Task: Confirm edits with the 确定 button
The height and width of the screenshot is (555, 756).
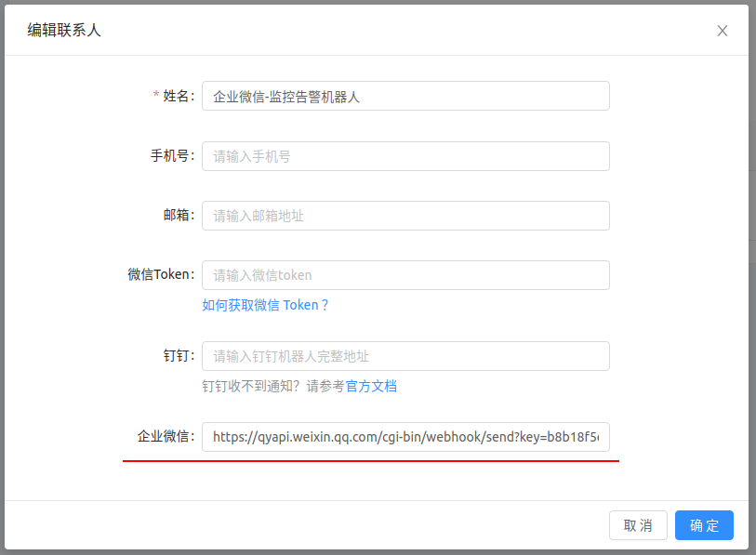Action: 704,525
